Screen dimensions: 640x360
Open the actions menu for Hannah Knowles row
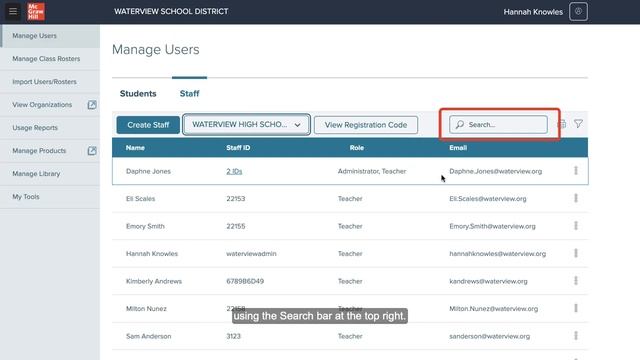(576, 253)
